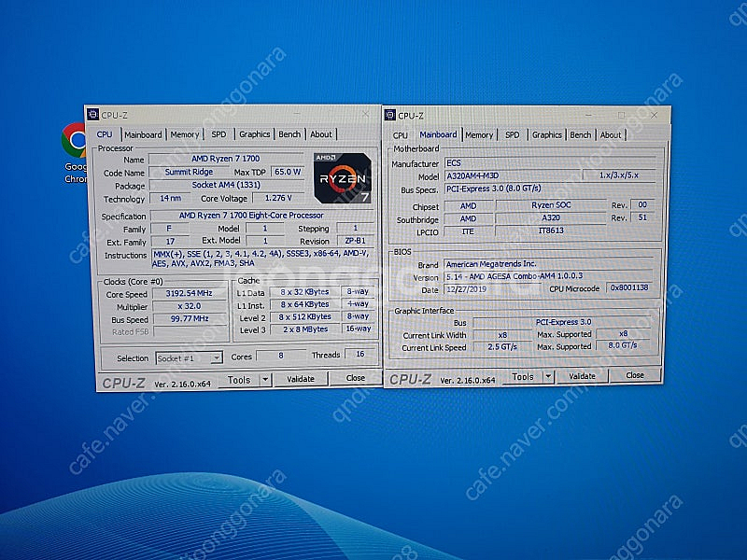The image size is (747, 560).
Task: Click the CPU-Z title bar icon in the left window
Action: [92, 115]
